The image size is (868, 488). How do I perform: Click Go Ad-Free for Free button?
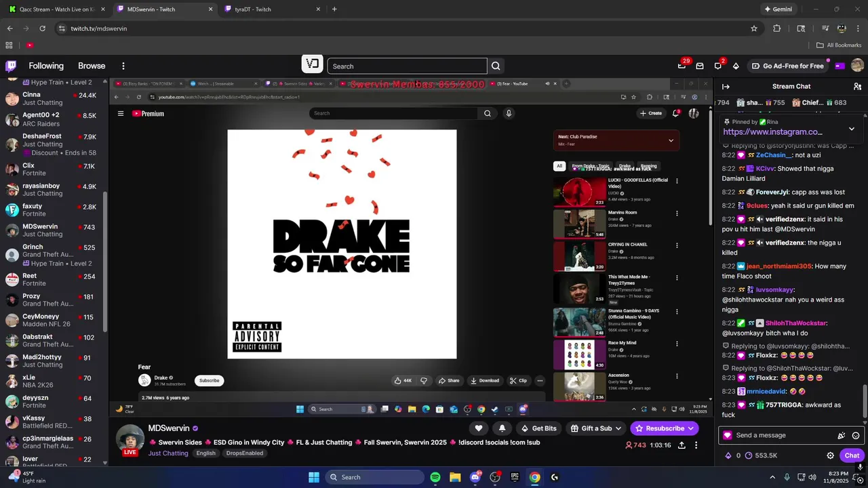[x=788, y=66]
